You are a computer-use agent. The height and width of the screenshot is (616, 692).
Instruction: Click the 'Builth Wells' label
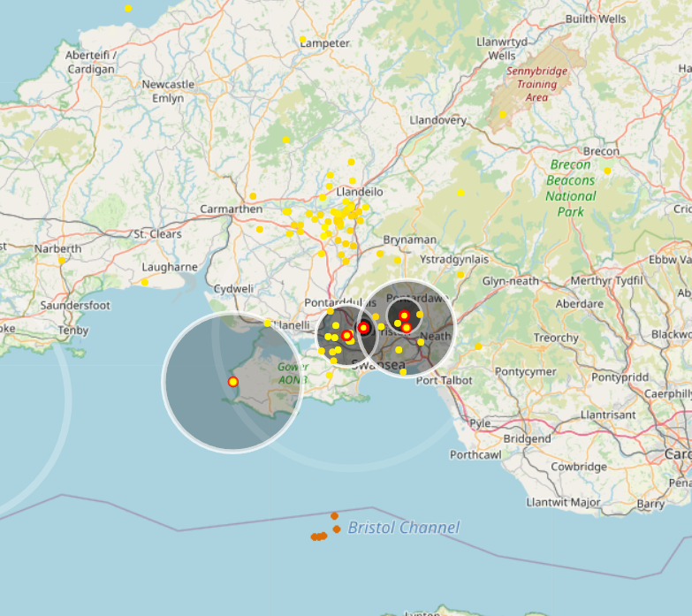point(596,19)
